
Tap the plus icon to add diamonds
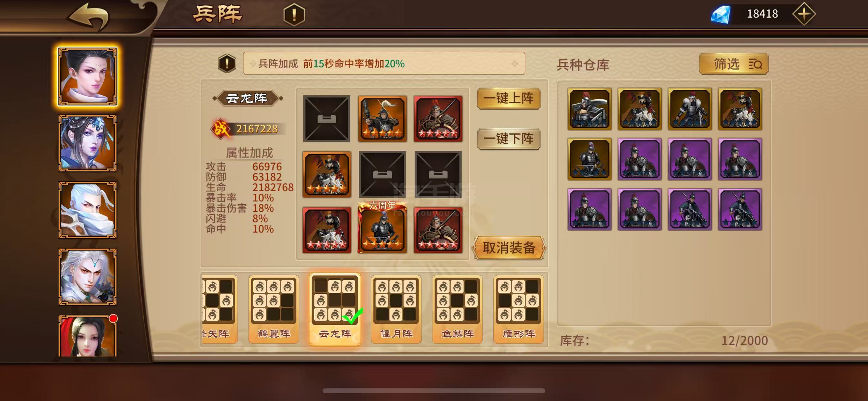(804, 14)
